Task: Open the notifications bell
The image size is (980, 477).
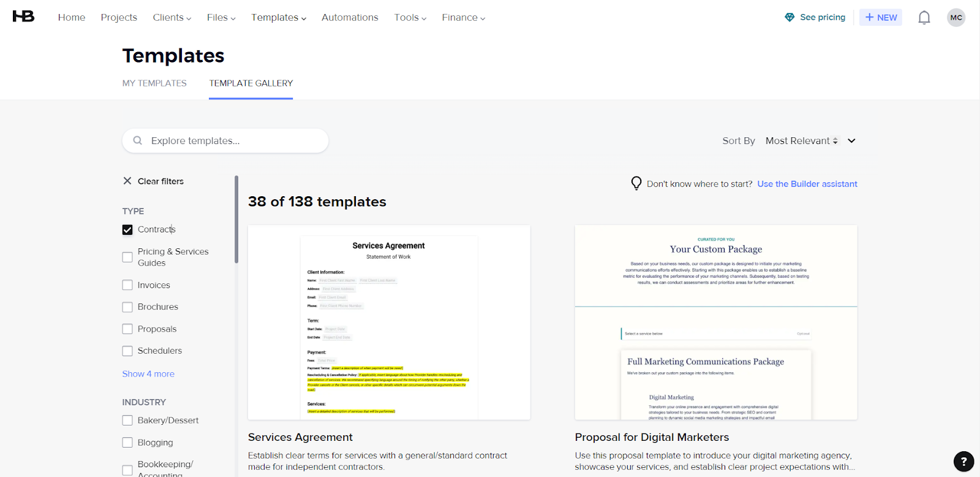Action: pos(924,18)
